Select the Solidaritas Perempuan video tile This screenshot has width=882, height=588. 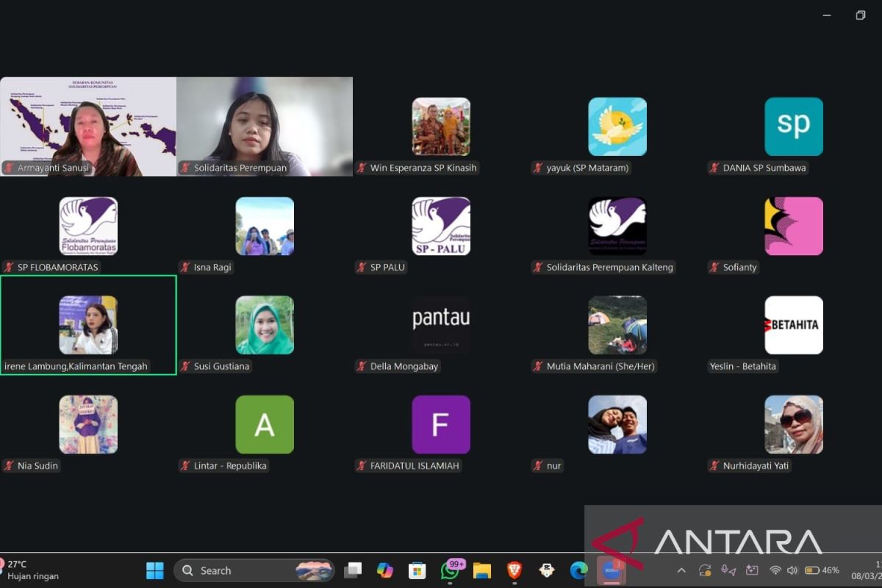(265, 126)
